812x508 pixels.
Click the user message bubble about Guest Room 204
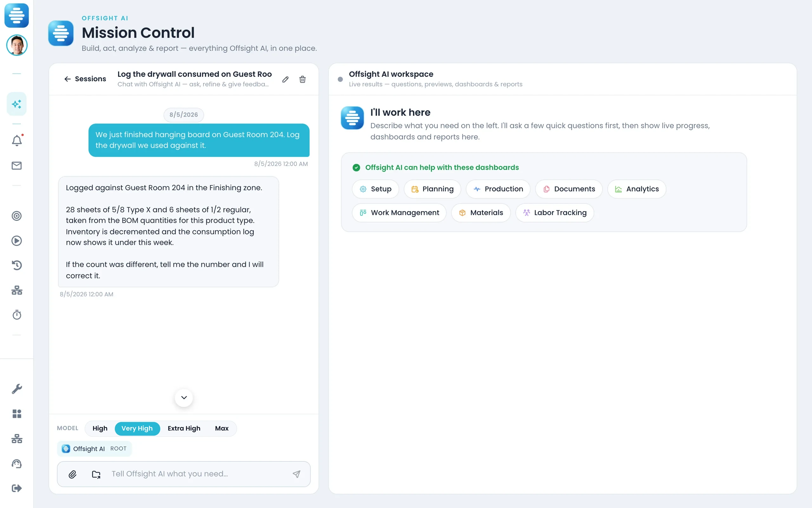pyautogui.click(x=199, y=140)
